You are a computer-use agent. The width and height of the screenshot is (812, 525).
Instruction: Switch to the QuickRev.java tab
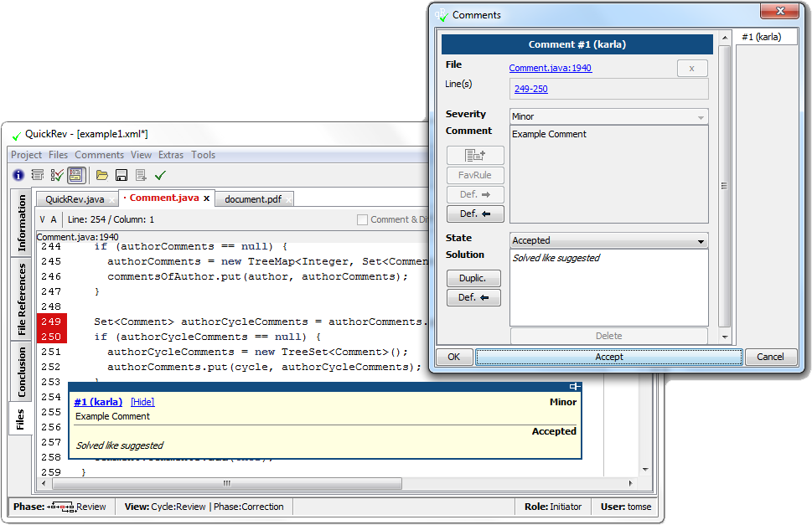[75, 199]
